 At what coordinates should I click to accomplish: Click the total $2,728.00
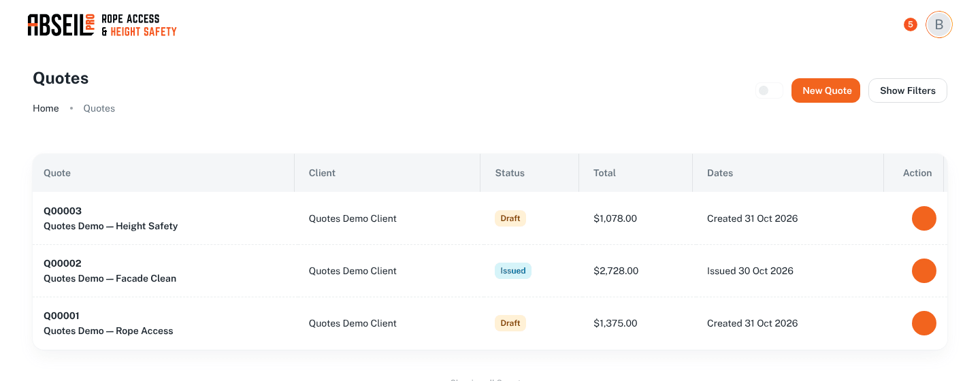coord(616,271)
